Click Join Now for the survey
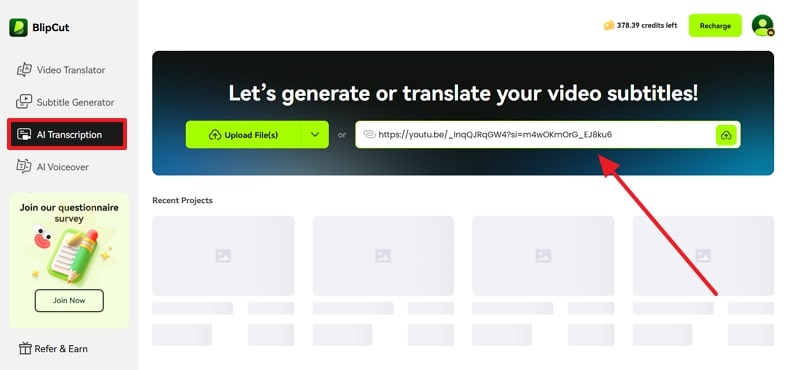This screenshot has width=788, height=370. click(x=69, y=301)
